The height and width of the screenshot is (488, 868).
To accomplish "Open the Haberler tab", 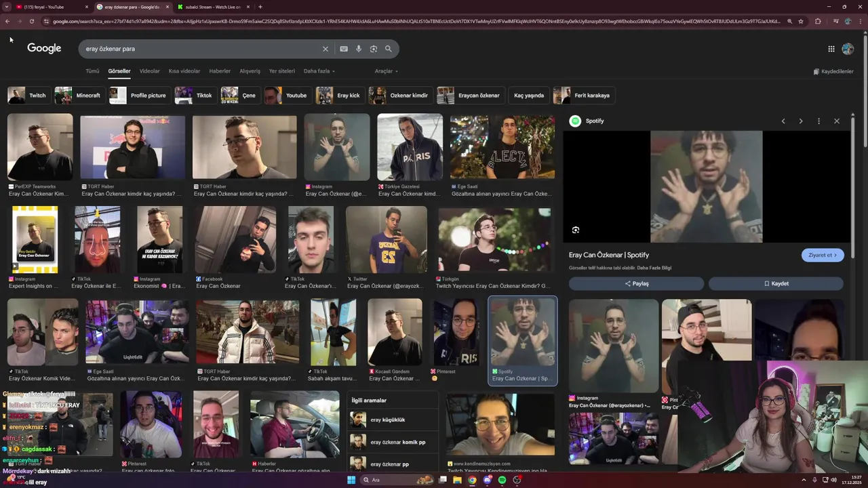I will (220, 71).
